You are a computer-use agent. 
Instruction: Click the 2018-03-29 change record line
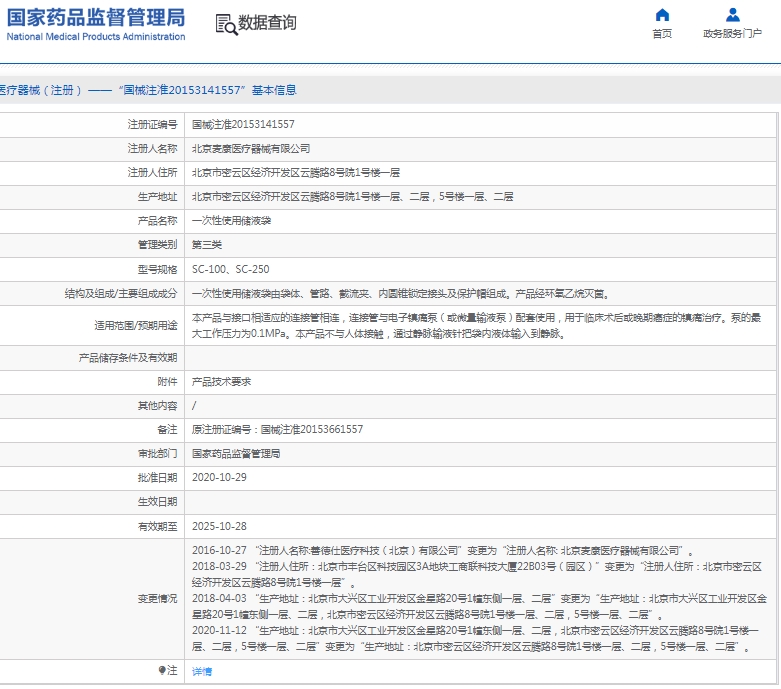click(477, 574)
